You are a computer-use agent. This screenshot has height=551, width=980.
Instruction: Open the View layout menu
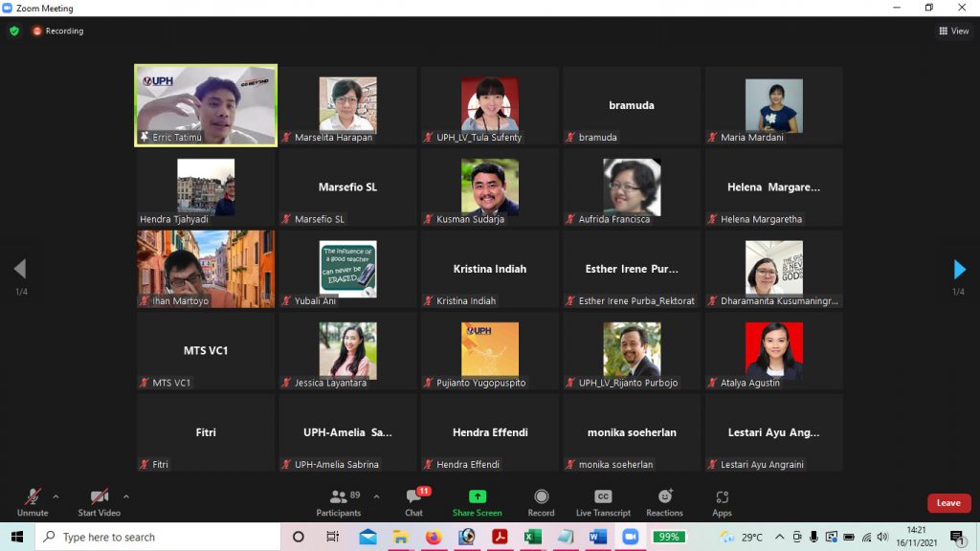click(954, 31)
